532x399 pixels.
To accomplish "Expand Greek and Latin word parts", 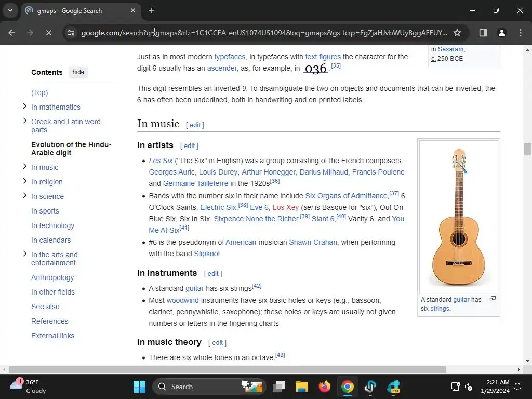I will (25, 121).
